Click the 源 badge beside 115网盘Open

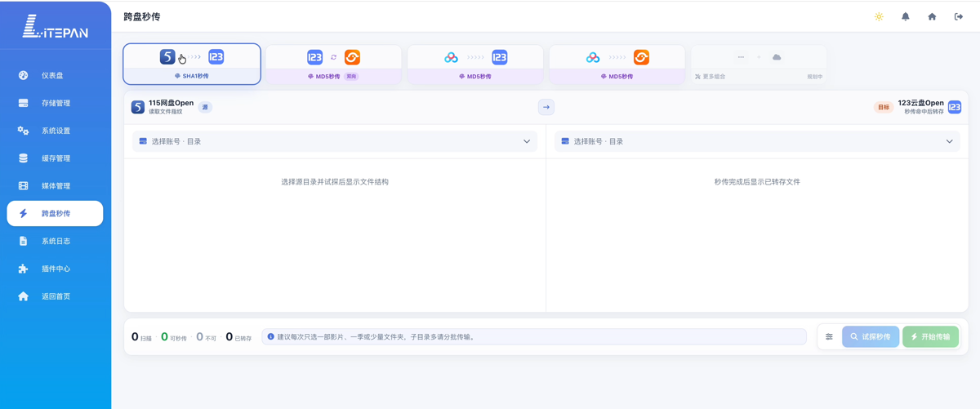tap(205, 107)
